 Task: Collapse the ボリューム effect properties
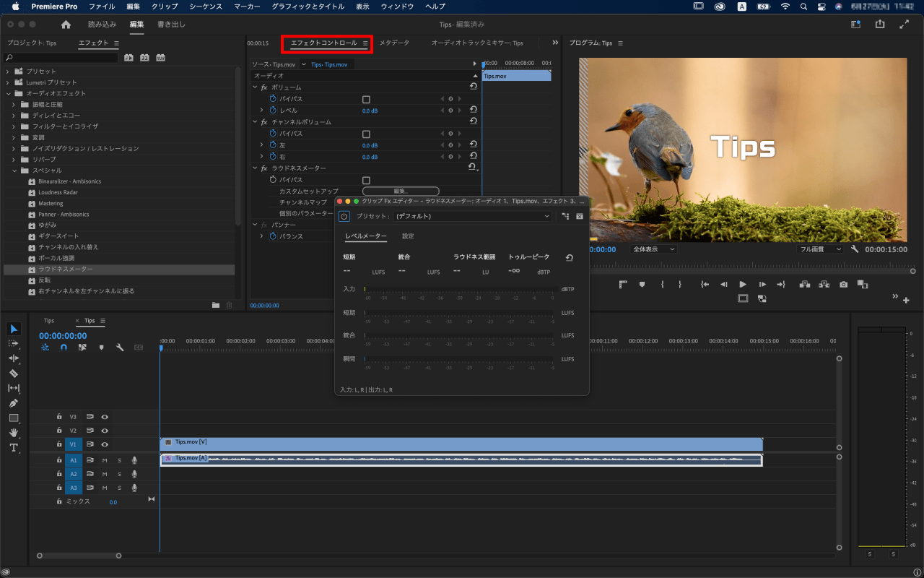(x=255, y=87)
